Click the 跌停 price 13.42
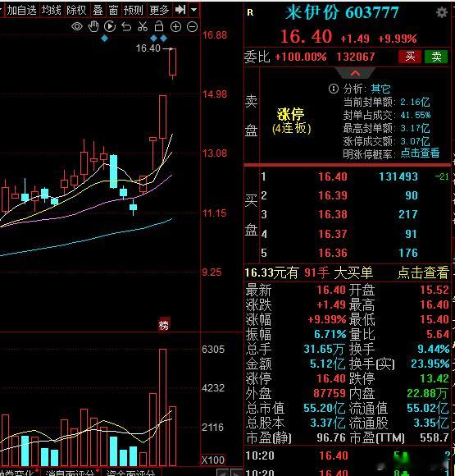The height and width of the screenshot is (476, 455). pos(435,378)
